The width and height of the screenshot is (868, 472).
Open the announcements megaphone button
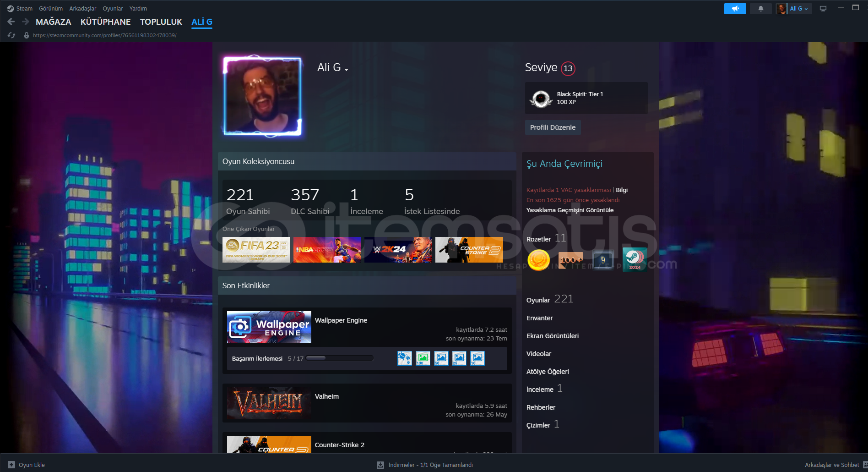tap(735, 9)
